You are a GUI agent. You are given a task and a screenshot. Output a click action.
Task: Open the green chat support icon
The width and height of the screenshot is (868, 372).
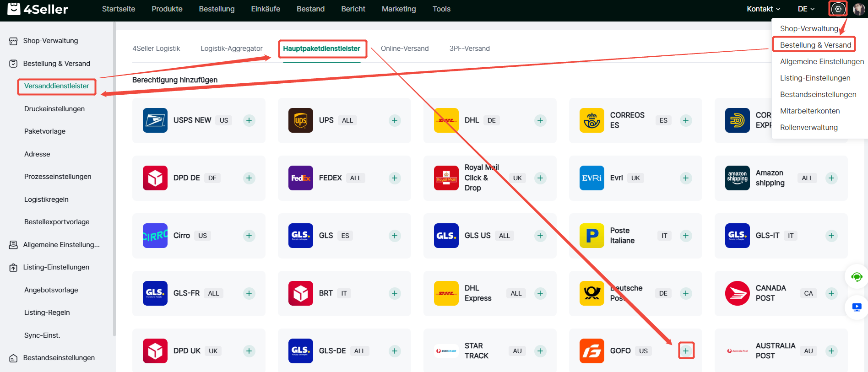point(857,276)
